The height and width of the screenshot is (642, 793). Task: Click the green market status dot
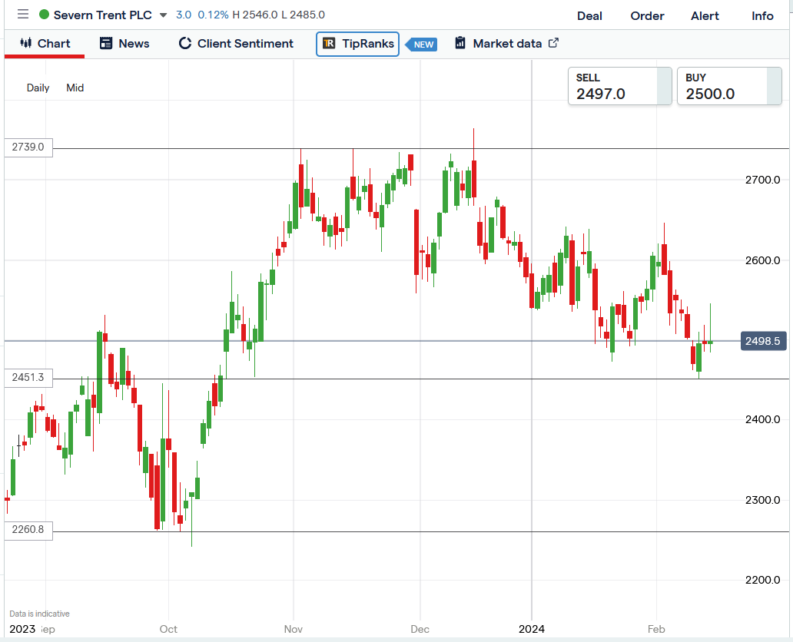click(44, 15)
